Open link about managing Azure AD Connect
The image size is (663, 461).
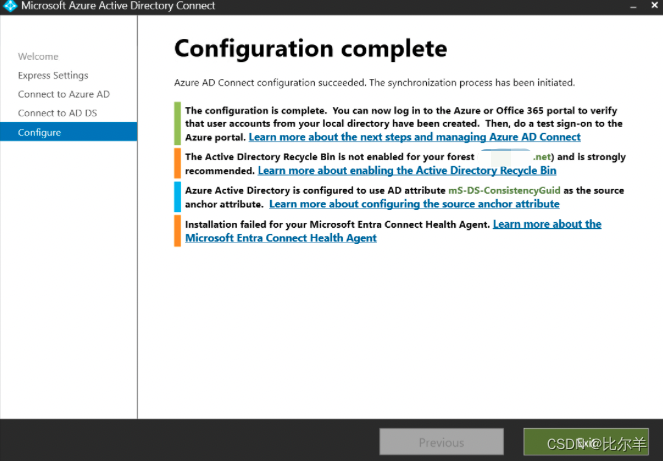414,137
